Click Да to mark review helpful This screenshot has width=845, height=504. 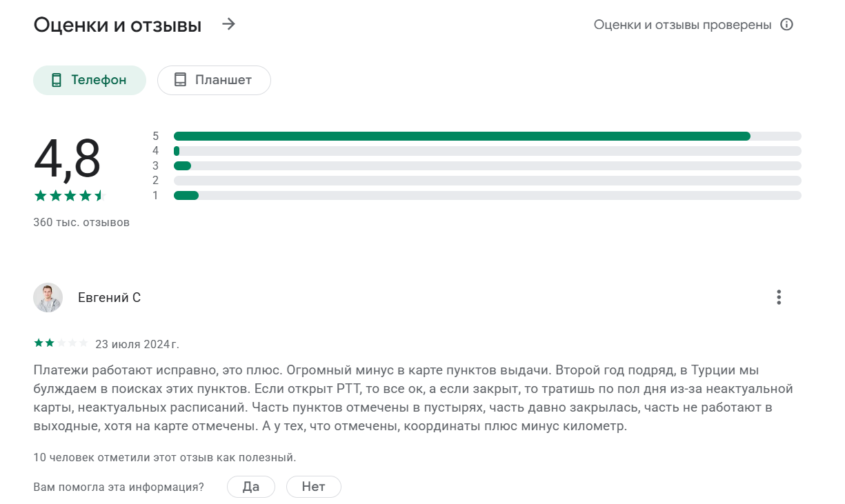click(x=251, y=487)
